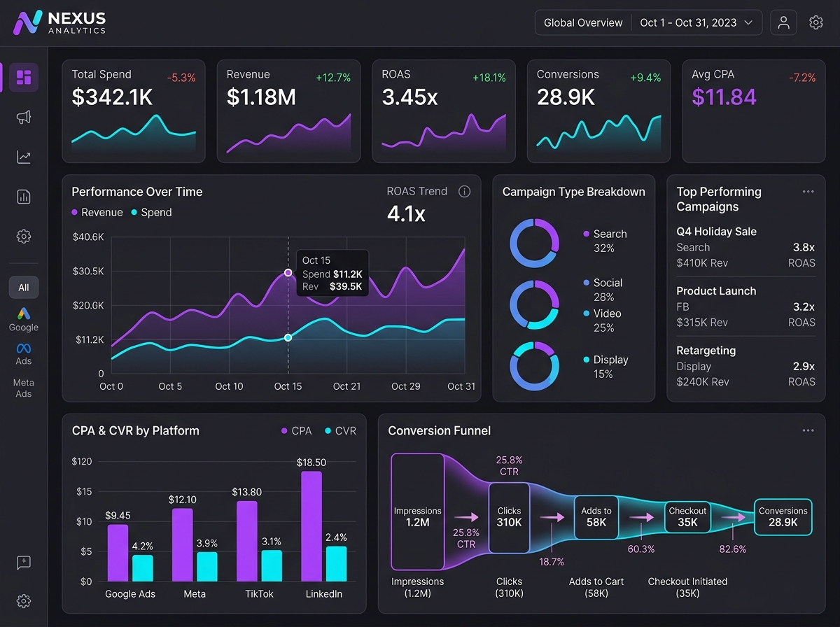Open the Product Launch campaign
Viewport: 840px width, 627px height.
(x=745, y=307)
